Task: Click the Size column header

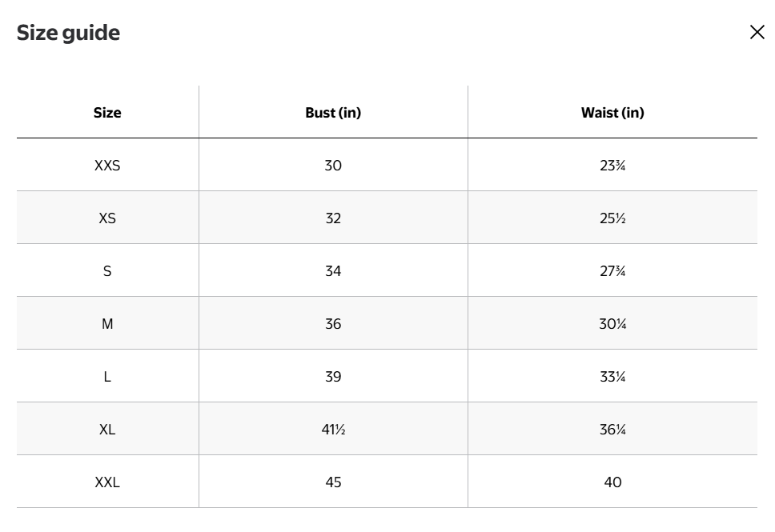Action: coord(107,113)
